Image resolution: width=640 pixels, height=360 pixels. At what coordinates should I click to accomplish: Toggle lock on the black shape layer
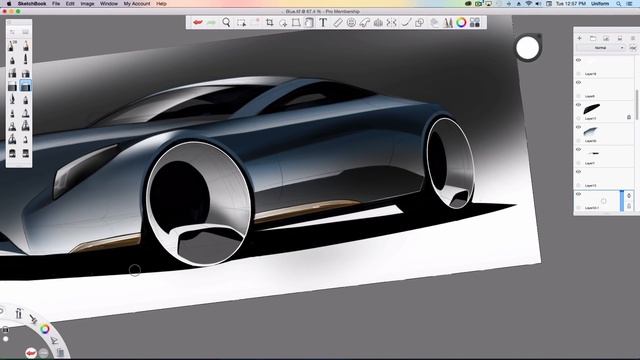point(629,117)
